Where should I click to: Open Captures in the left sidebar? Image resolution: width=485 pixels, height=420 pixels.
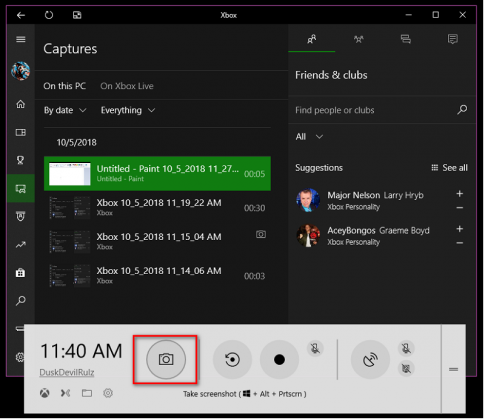click(x=21, y=189)
